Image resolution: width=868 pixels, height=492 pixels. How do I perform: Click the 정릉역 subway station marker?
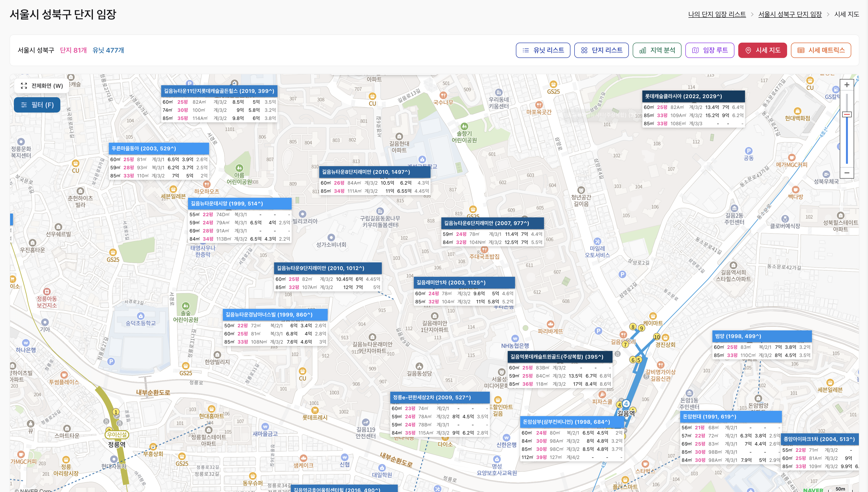tap(116, 435)
